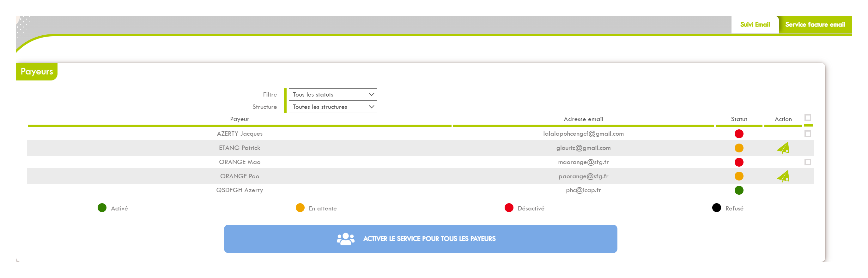Open the Service facture email tab
Screen dimensions: 868x278
click(815, 25)
